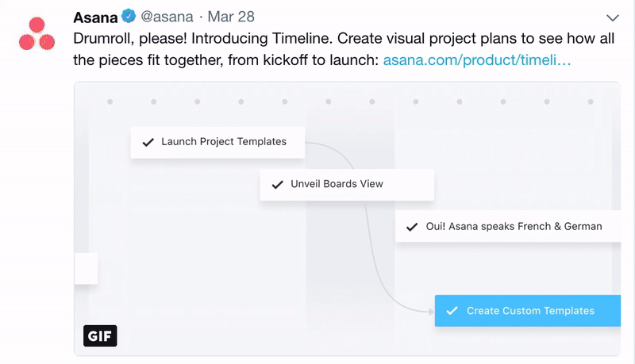Open the Asana display name profile
Image resolution: width=635 pixels, height=364 pixels.
tap(95, 17)
